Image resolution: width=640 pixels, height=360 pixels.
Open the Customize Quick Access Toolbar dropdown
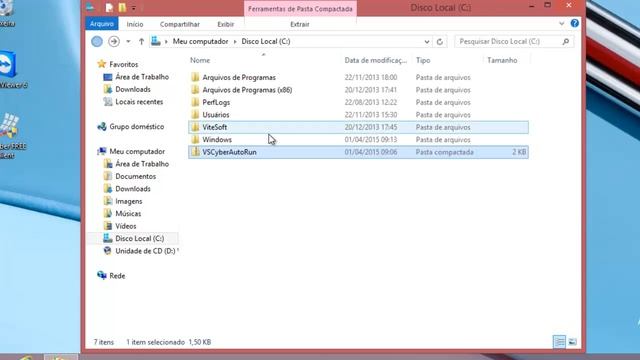click(133, 8)
